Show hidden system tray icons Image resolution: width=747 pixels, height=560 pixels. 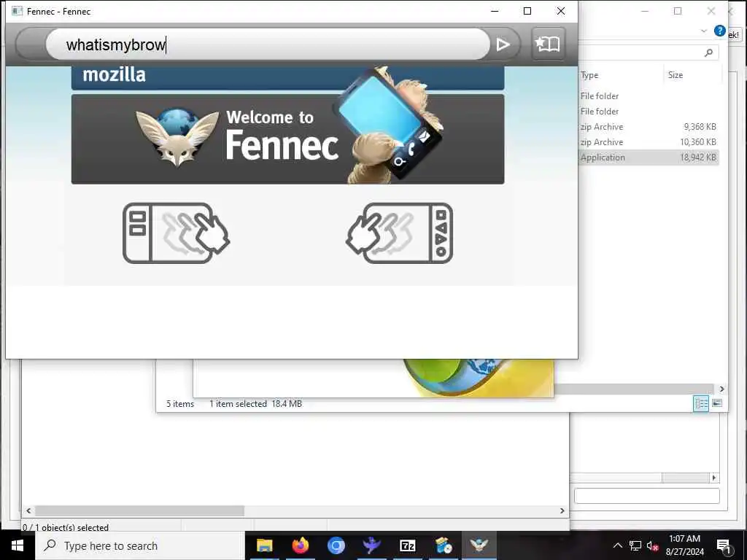click(617, 545)
